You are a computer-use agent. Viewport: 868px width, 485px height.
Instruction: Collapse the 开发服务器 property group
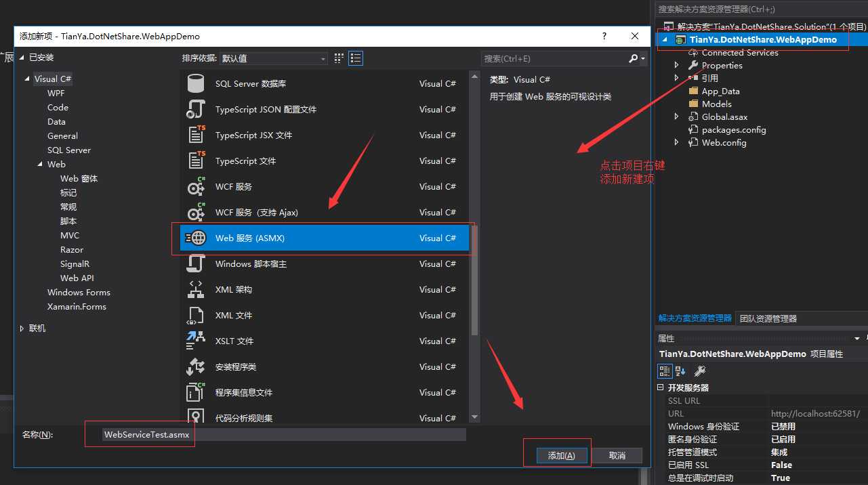tap(661, 387)
